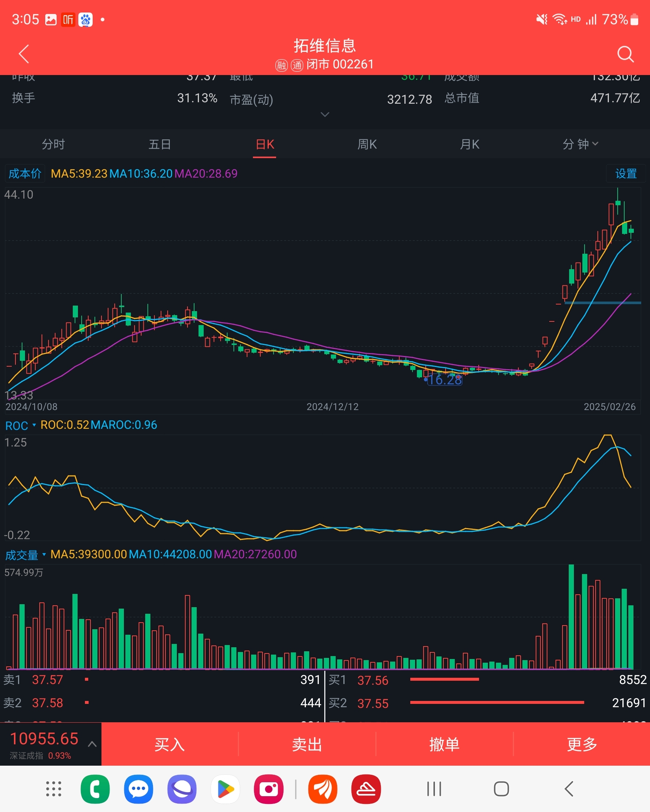Image resolution: width=650 pixels, height=812 pixels.
Task: Open the 分钟 interval dropdown
Action: coord(580,144)
